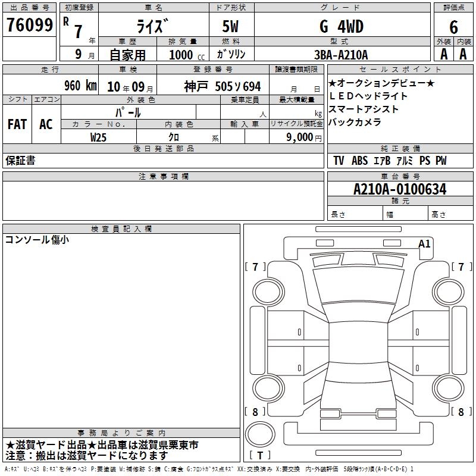476x476 pixels.
Task: Select the FAT shift type cell
Action: pyautogui.click(x=17, y=124)
